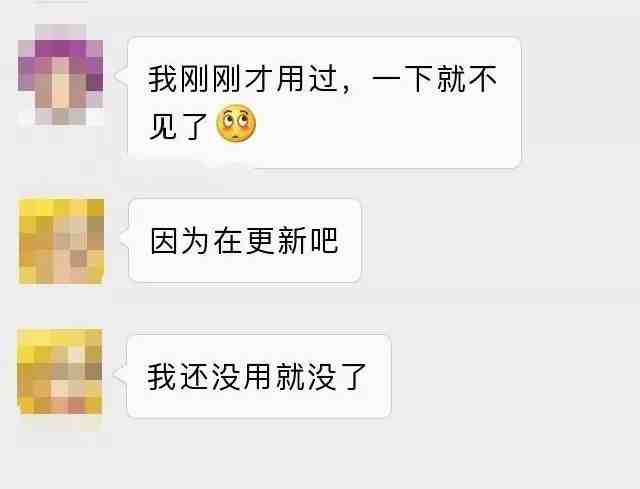Viewport: 640px width, 489px height.
Task: Click the text 见了 before the emoji
Action: pyautogui.click(x=179, y=126)
